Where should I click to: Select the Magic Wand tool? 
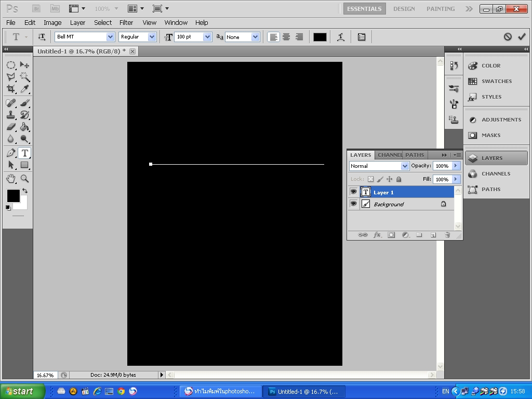24,77
